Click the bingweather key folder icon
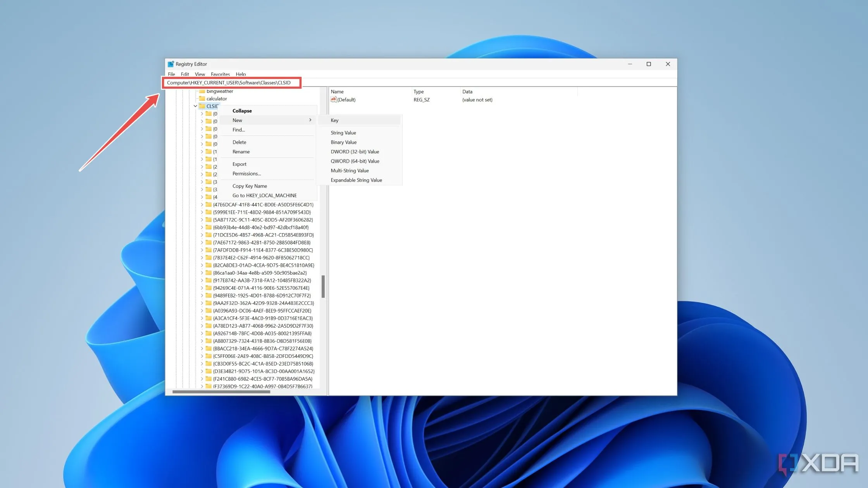The width and height of the screenshot is (868, 488). [x=203, y=91]
